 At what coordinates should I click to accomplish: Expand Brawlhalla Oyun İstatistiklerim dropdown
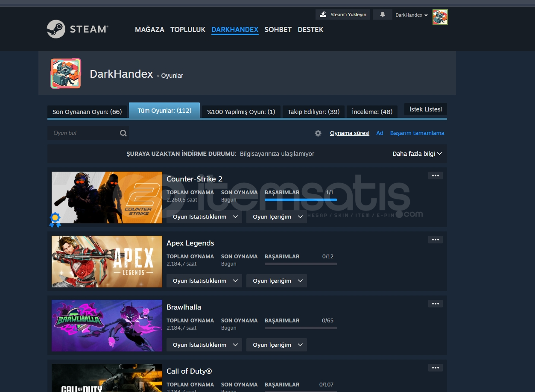pos(204,345)
